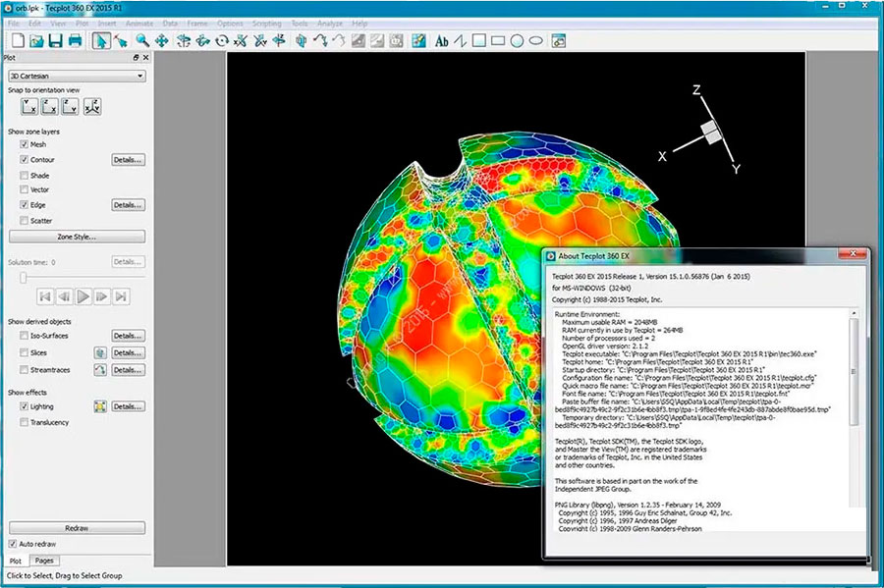
Task: Open Details for the Edge layer
Action: (129, 203)
